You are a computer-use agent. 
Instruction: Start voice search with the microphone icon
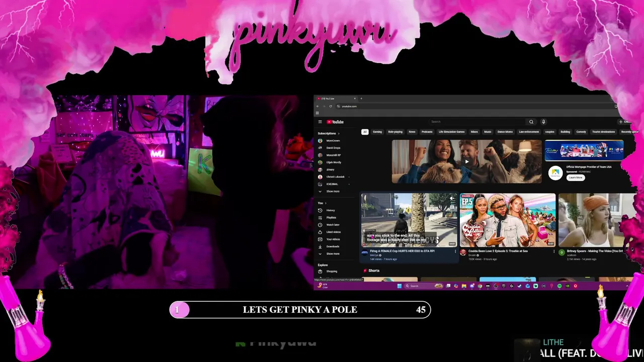coord(543,122)
